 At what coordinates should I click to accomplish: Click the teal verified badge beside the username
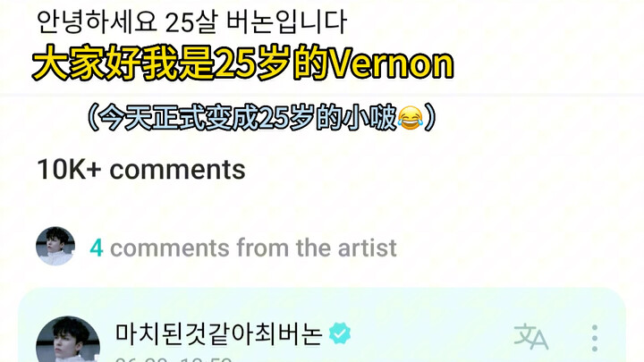coord(340,333)
